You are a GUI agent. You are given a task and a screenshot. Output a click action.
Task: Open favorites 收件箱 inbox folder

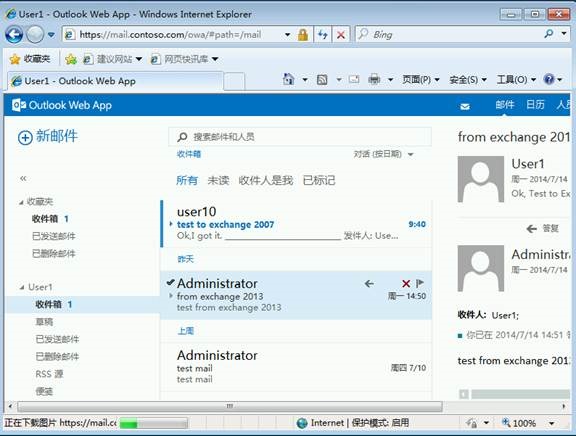pyautogui.click(x=51, y=219)
